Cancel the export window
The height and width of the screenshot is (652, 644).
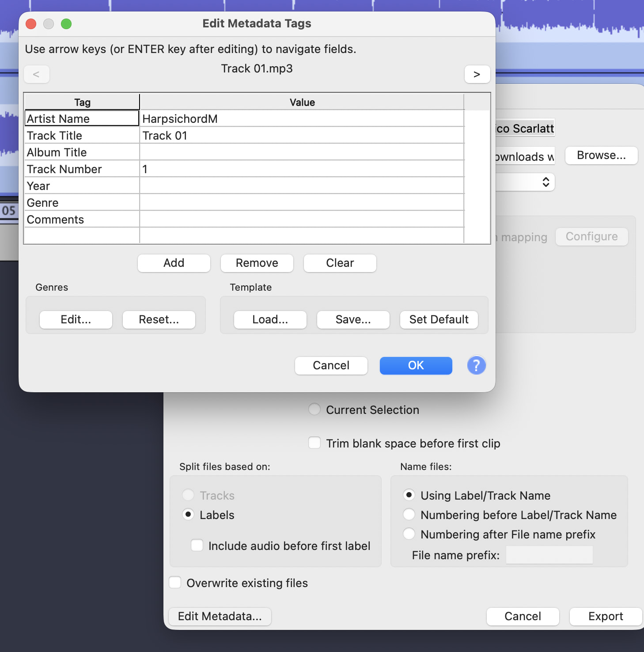coord(523,616)
